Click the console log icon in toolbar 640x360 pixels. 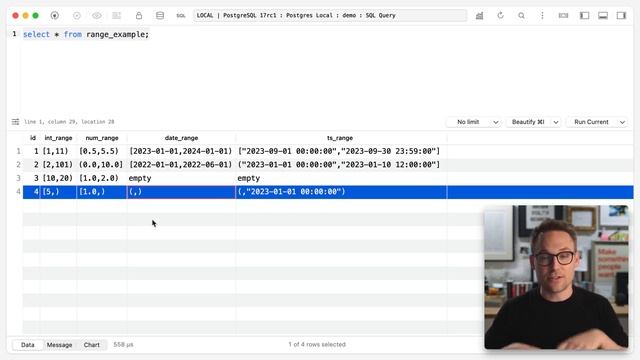[x=563, y=16]
